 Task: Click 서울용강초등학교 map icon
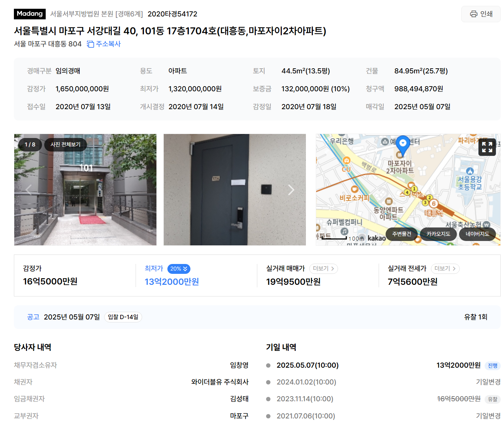[x=470, y=171]
